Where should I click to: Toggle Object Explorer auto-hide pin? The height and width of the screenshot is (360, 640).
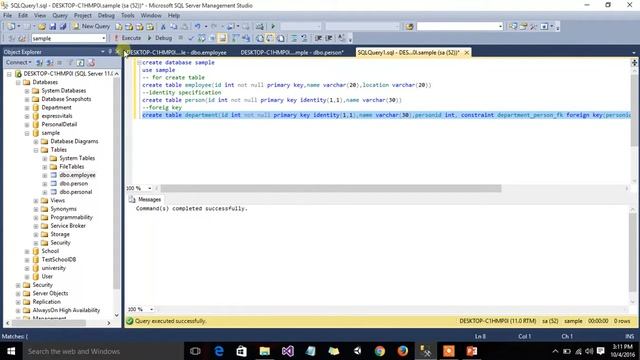coord(110,52)
